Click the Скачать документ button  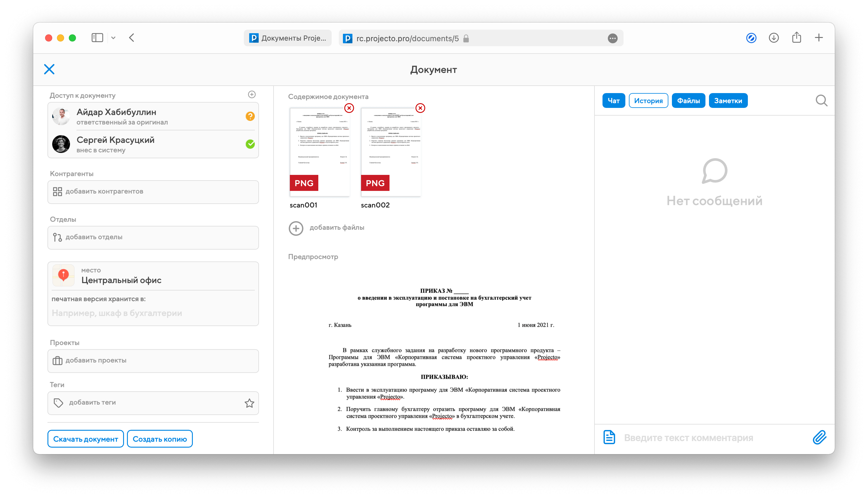pos(85,439)
